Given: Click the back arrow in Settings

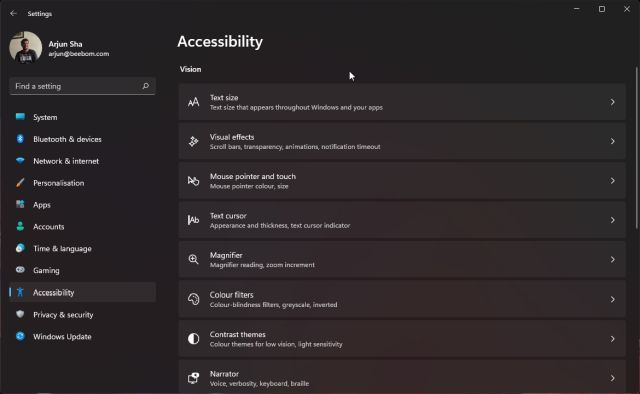Looking at the screenshot, I should [13, 13].
